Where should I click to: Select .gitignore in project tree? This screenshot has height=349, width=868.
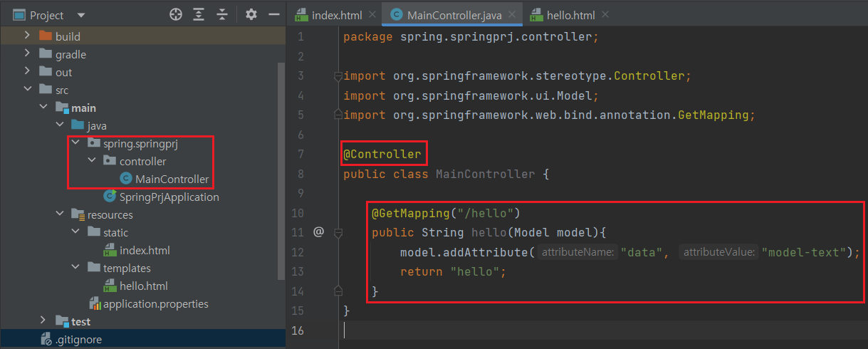(78, 340)
